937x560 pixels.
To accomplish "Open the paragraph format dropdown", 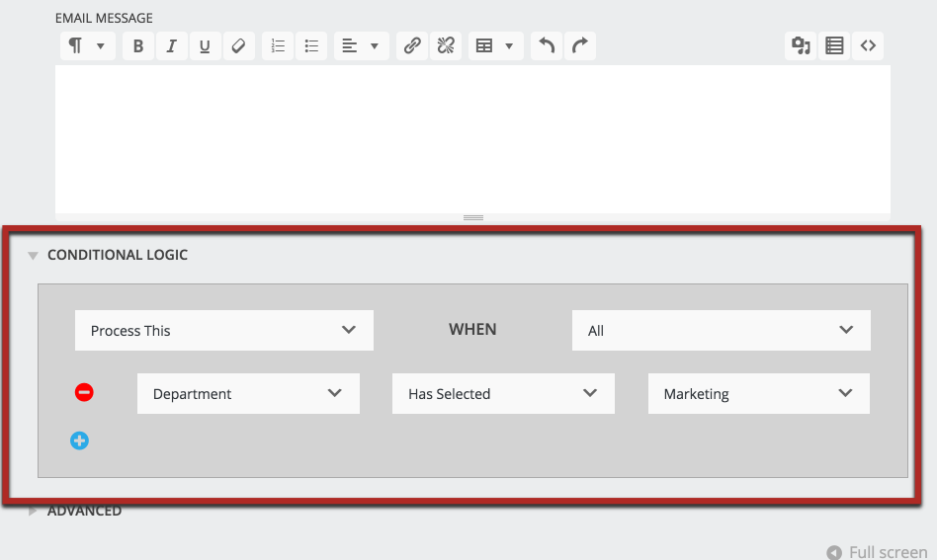I will (x=88, y=45).
